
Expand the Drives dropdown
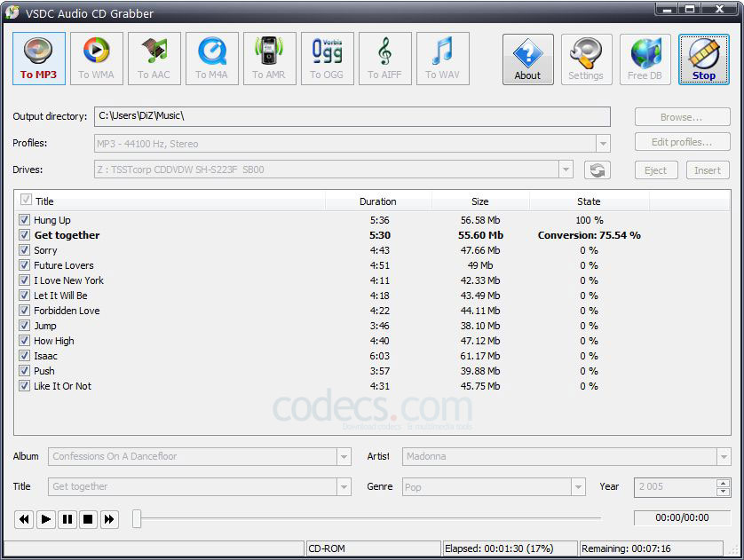[x=566, y=170]
